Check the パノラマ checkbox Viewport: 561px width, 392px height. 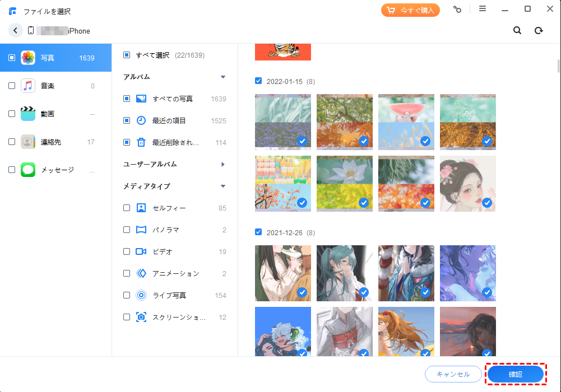(x=127, y=230)
